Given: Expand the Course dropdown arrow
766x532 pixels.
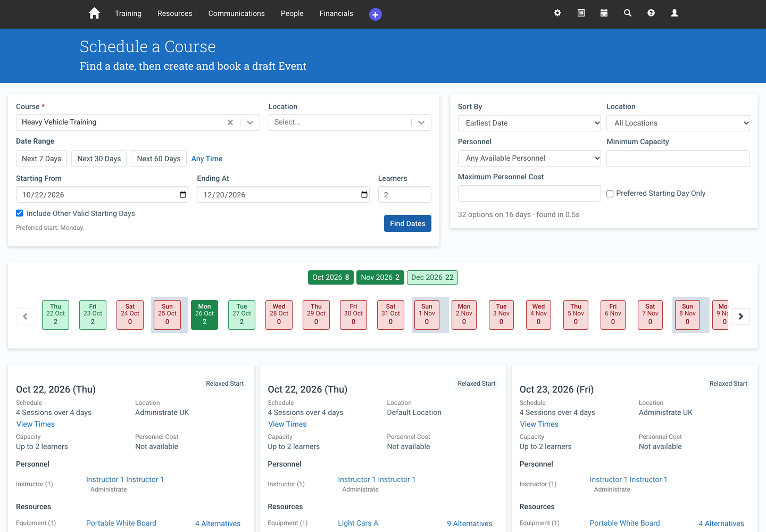Looking at the screenshot, I should pos(250,122).
